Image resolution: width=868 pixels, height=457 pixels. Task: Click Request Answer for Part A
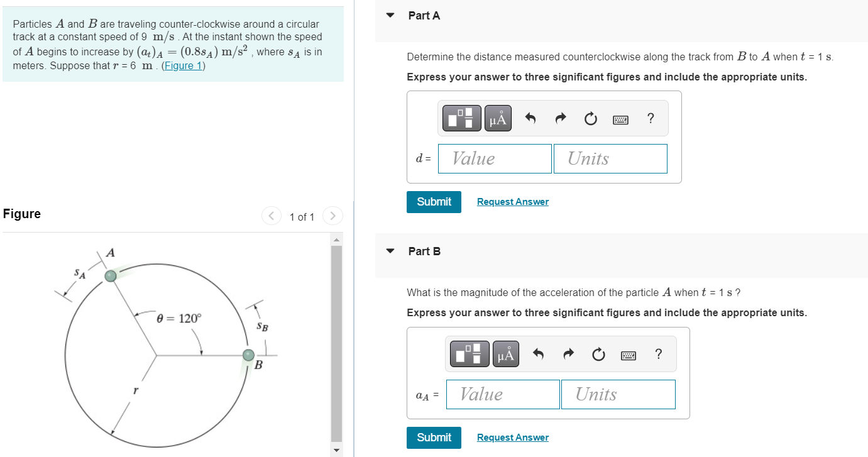click(x=512, y=201)
